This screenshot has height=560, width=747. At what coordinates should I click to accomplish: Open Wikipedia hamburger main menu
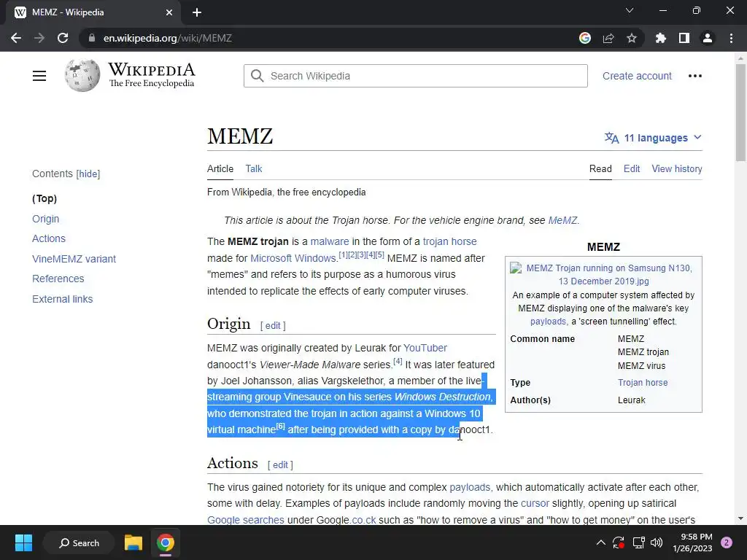[x=39, y=76]
